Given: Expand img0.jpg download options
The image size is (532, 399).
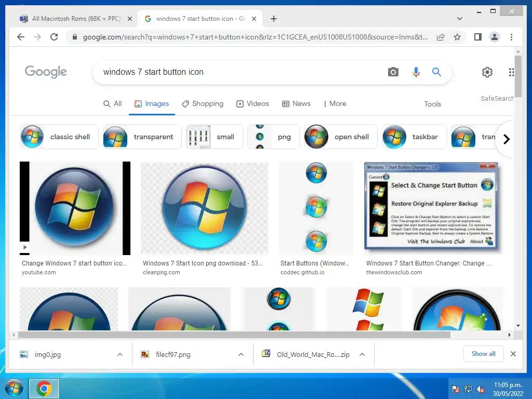Looking at the screenshot, I should [x=120, y=354].
